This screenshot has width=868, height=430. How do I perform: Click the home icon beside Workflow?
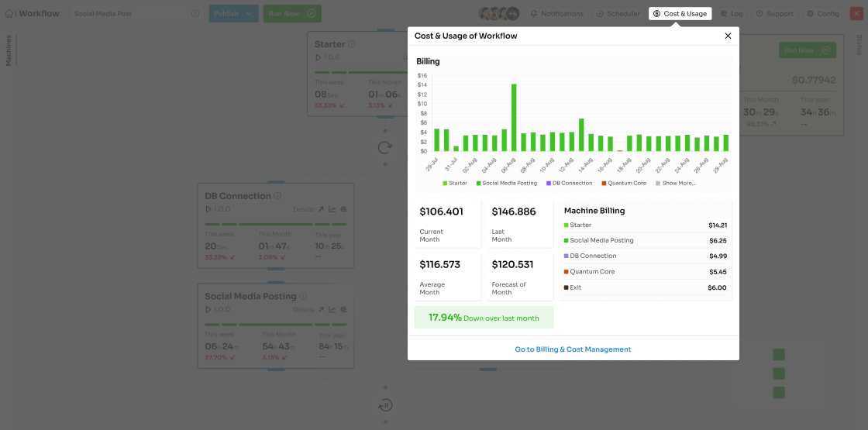coord(9,13)
